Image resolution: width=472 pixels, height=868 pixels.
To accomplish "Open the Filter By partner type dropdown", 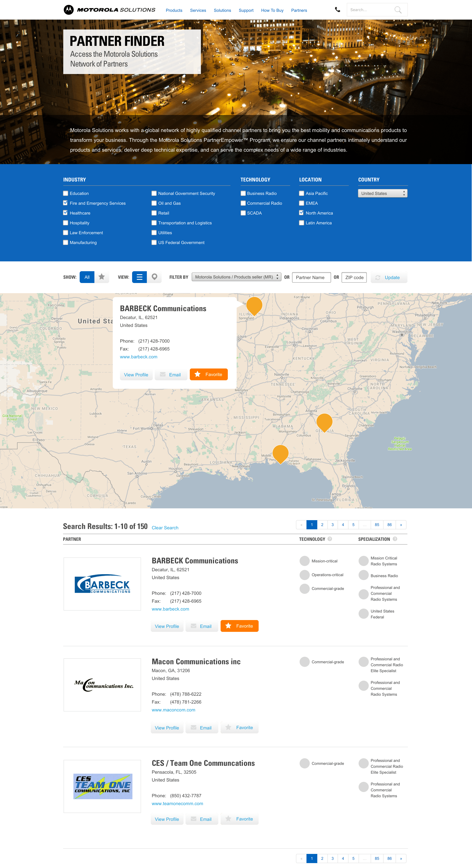I will (236, 277).
